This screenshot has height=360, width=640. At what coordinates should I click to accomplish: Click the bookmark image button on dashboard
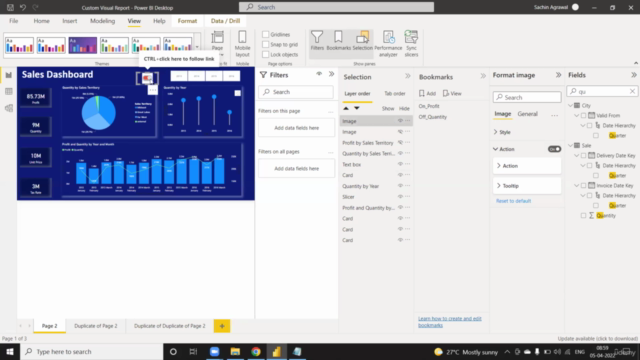point(147,78)
